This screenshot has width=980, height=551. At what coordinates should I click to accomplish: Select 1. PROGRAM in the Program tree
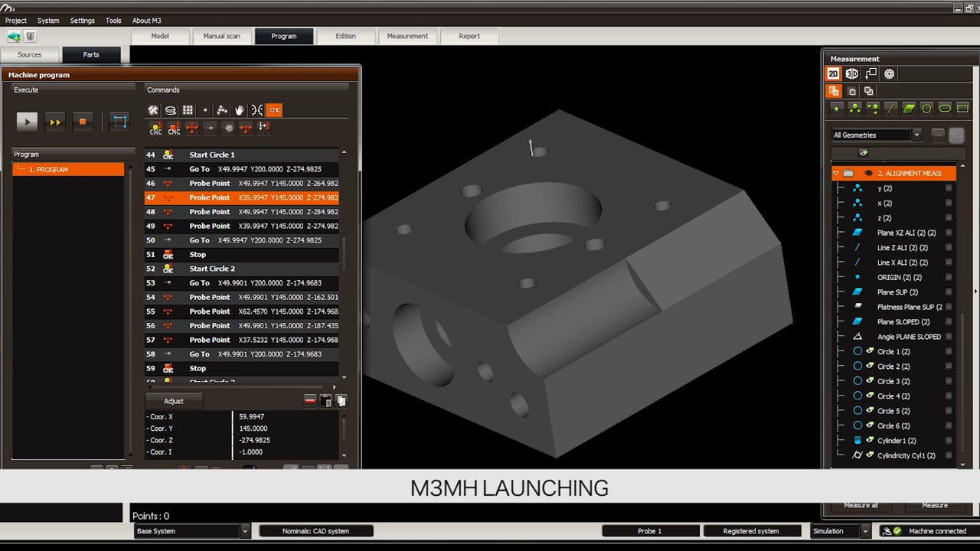pyautogui.click(x=68, y=169)
